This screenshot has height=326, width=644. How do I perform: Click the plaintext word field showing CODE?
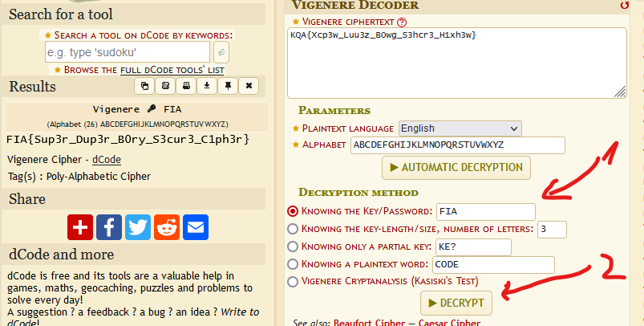coord(493,265)
